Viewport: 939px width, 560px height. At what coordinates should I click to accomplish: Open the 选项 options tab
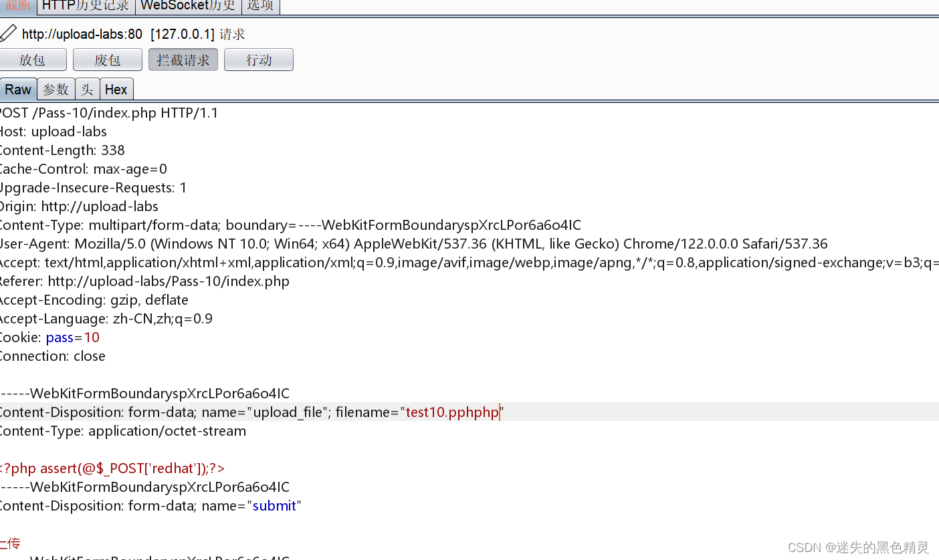pyautogui.click(x=260, y=6)
